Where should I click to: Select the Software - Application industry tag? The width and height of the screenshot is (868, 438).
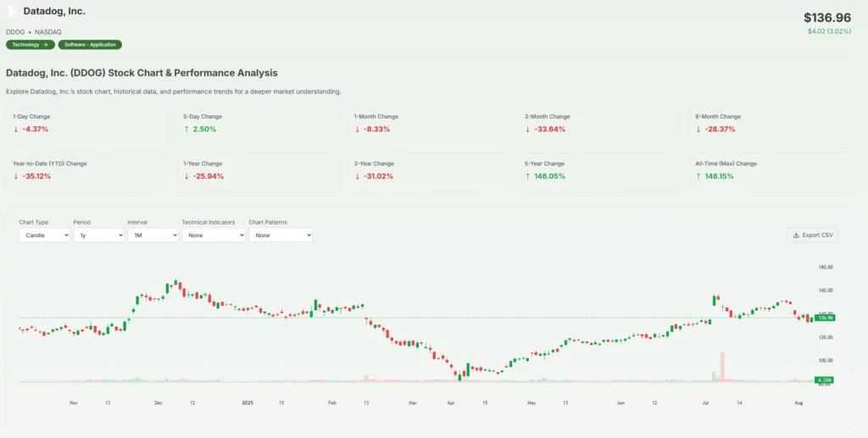[90, 45]
